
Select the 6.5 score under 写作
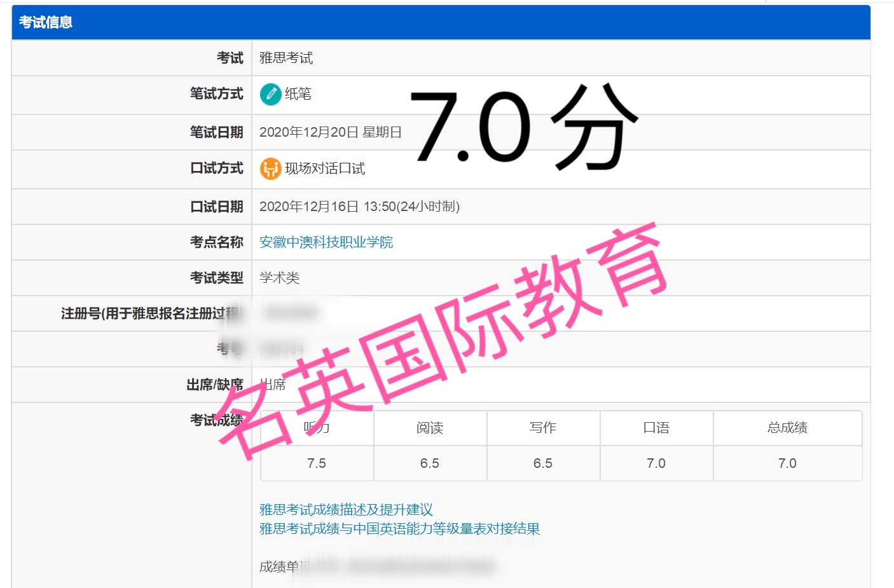click(543, 463)
